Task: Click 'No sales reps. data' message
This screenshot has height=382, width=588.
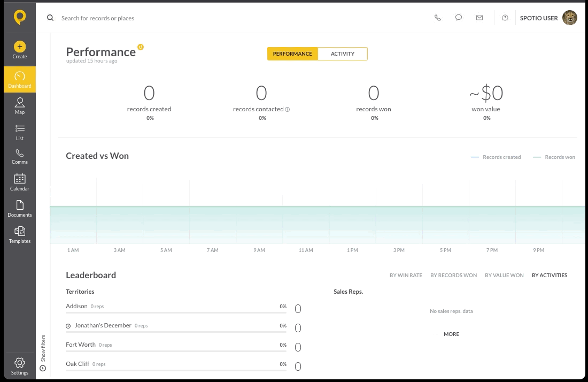Action: 451,311
